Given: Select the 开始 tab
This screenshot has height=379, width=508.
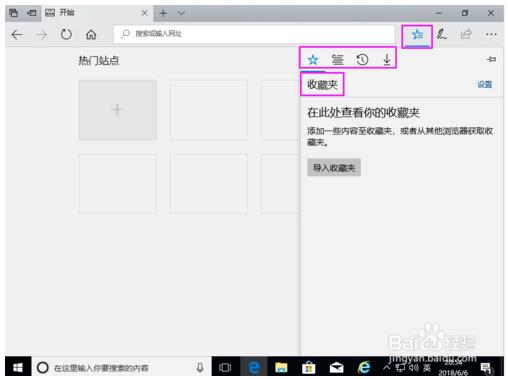Looking at the screenshot, I should click(x=97, y=13).
